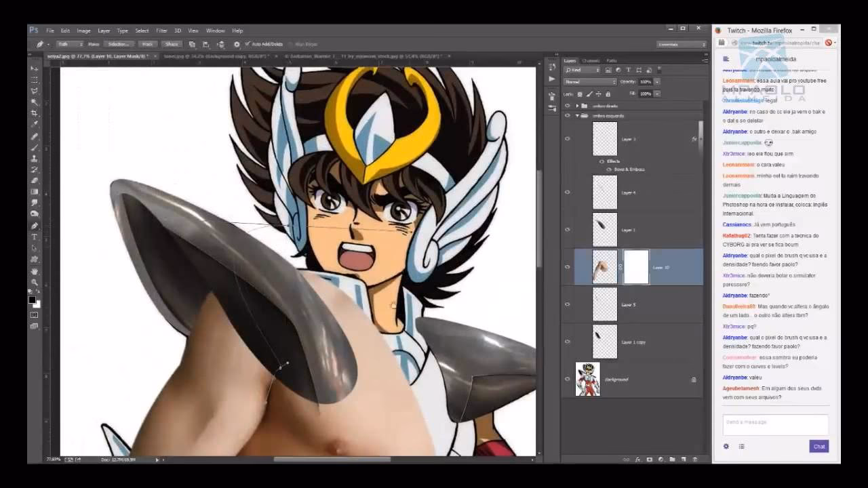Hide the Background layer
The height and width of the screenshot is (488, 868).
tap(568, 380)
